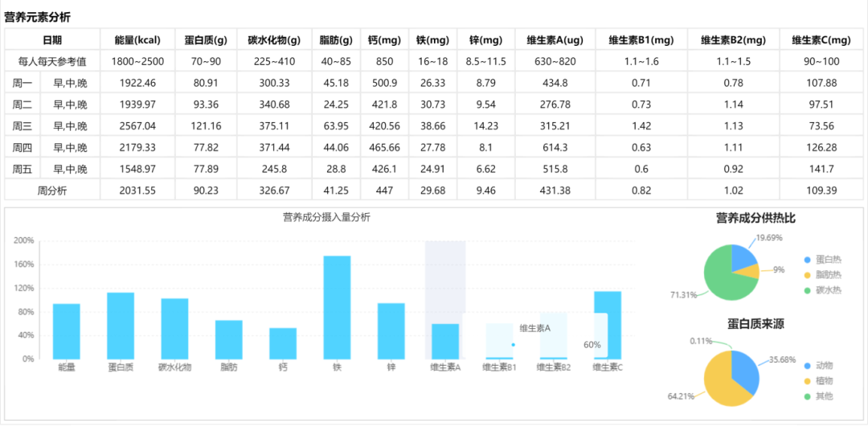Click the 蛋白质 bar in the intake chart

[x=121, y=326]
